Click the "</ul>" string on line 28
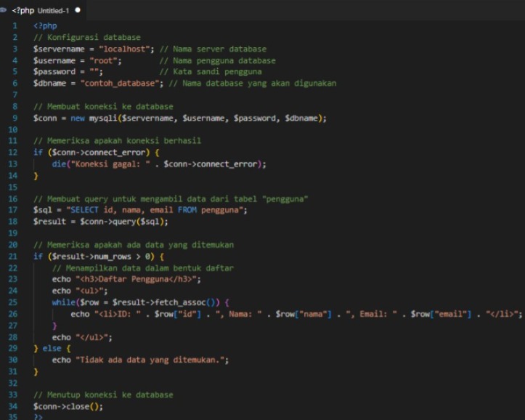Screen dimensions: 525x420 (91, 337)
